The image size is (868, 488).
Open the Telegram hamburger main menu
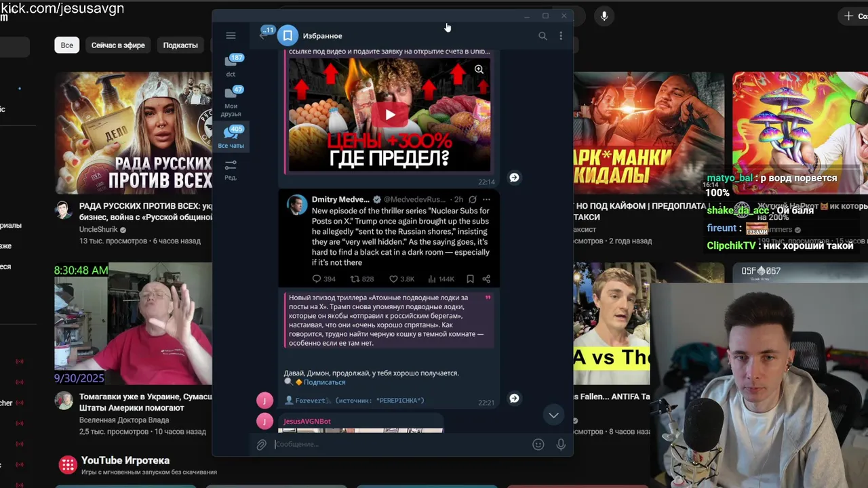[x=231, y=36]
